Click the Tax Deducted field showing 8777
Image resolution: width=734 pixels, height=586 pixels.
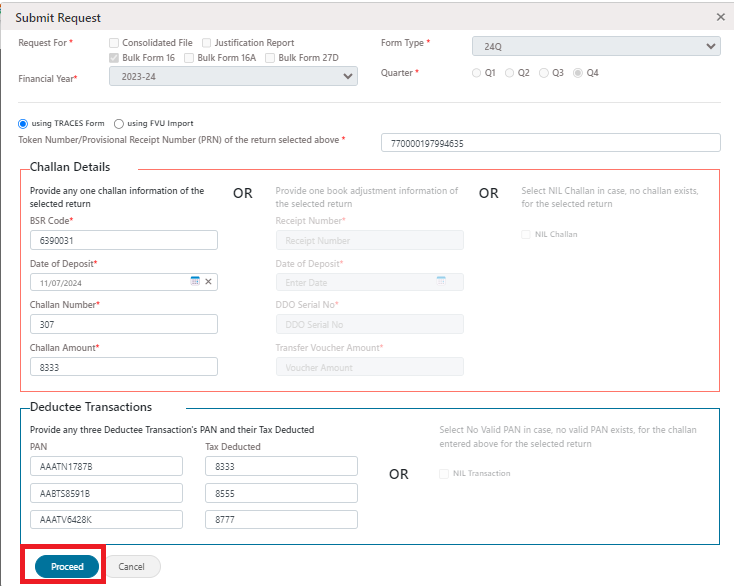pos(281,520)
